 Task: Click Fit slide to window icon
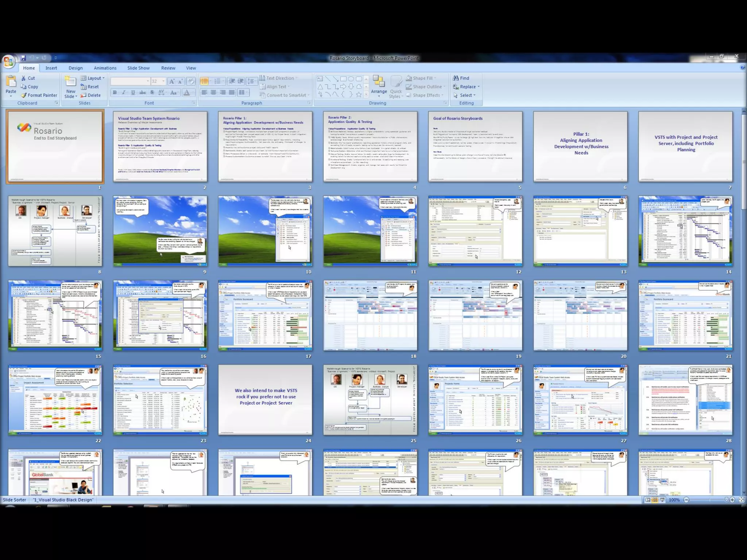742,500
